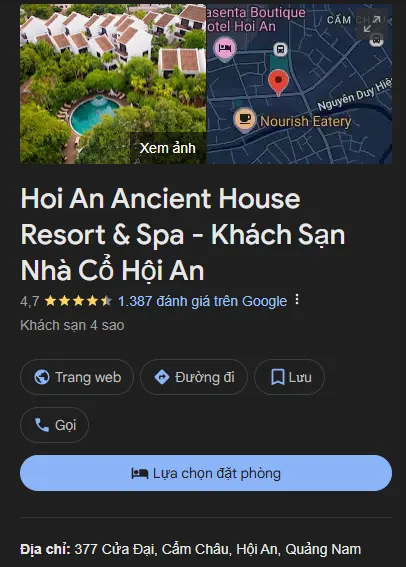Open the three-dot menu beside reviews
The width and height of the screenshot is (406, 567).
point(296,299)
